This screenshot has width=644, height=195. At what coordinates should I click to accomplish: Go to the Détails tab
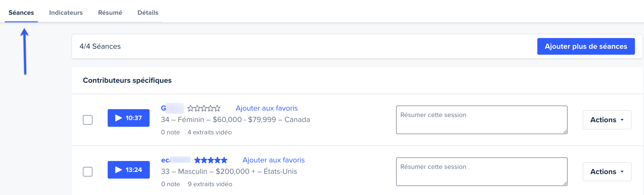[148, 12]
